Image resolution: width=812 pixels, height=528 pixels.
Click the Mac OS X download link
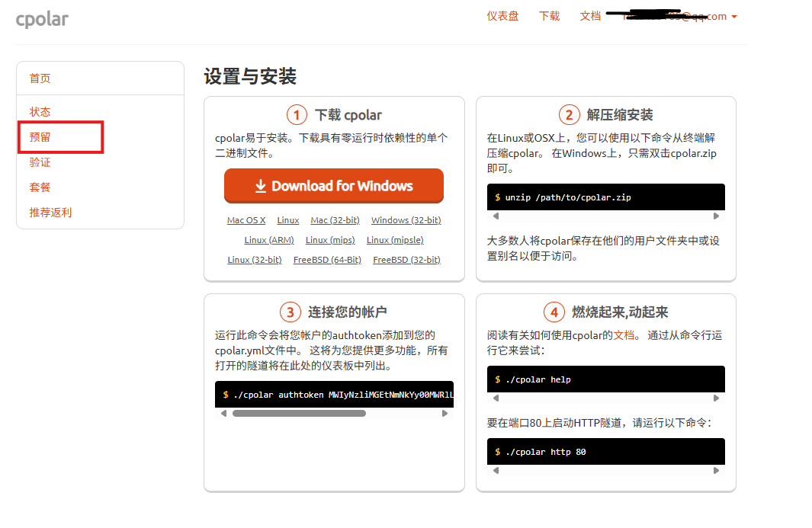click(x=246, y=220)
